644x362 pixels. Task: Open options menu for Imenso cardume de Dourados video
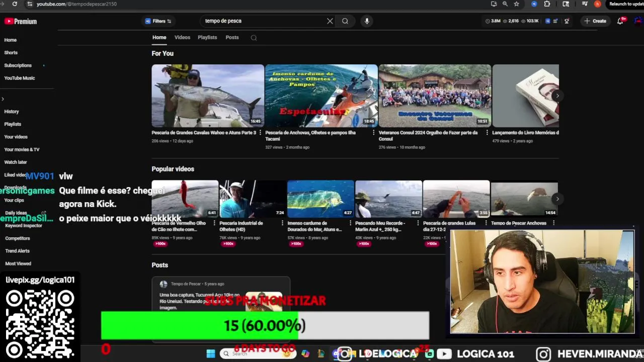pyautogui.click(x=350, y=223)
